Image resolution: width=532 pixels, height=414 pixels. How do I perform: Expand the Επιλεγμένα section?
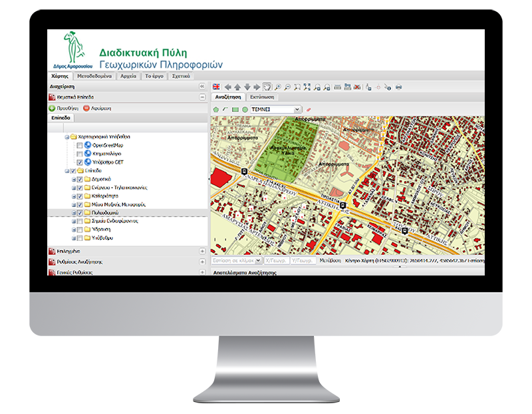[x=202, y=252]
